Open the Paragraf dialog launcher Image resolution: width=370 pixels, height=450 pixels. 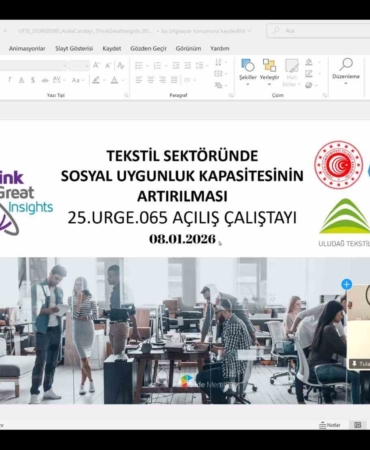pyautogui.click(x=231, y=95)
